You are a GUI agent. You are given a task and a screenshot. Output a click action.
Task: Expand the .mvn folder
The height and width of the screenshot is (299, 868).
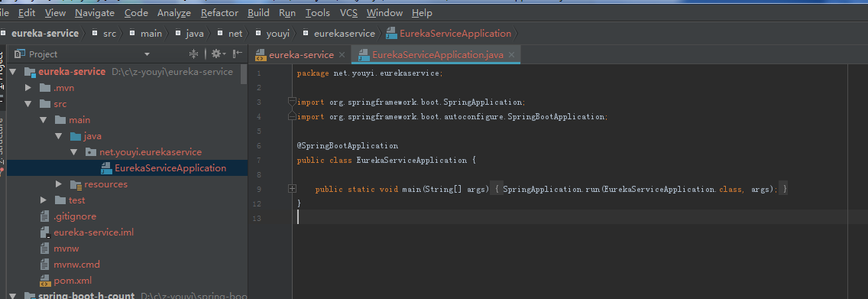coord(28,88)
